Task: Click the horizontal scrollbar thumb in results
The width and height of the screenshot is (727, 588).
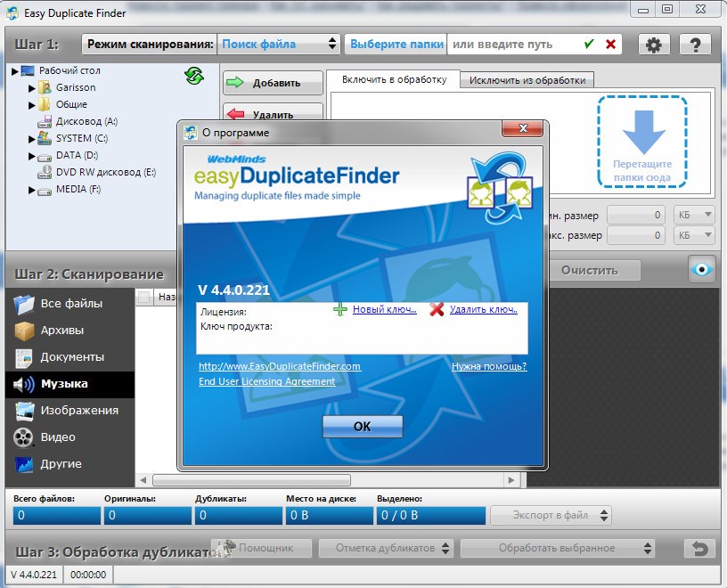Action: 252,480
